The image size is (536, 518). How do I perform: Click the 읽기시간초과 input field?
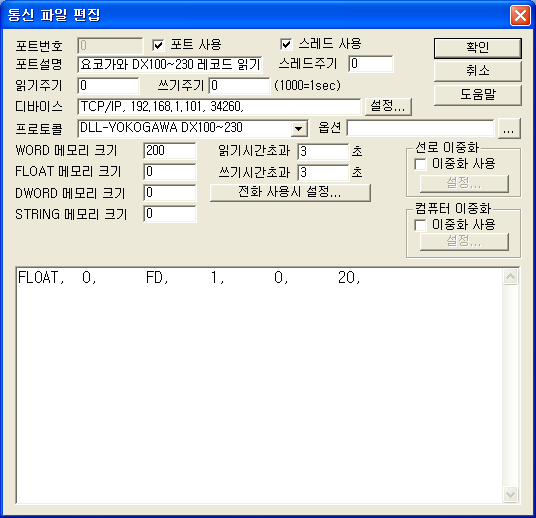[x=323, y=152]
